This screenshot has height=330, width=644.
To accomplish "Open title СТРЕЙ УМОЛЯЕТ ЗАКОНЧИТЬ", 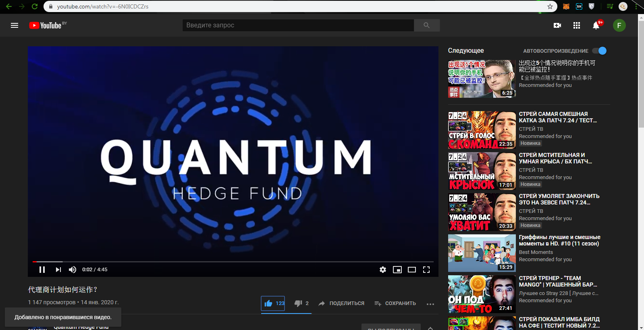I will (559, 199).
